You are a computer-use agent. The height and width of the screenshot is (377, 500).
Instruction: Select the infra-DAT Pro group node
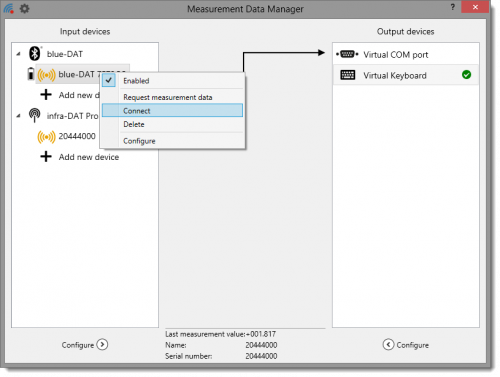(73, 116)
